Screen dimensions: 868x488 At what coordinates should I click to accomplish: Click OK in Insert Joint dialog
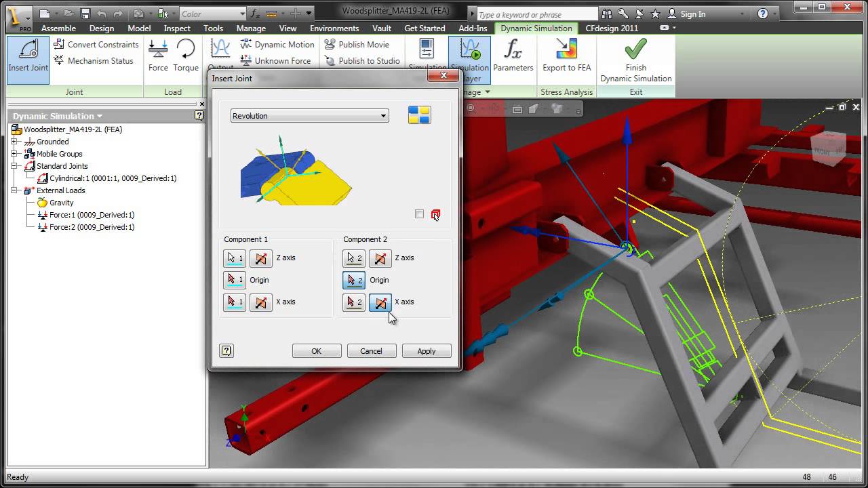317,351
